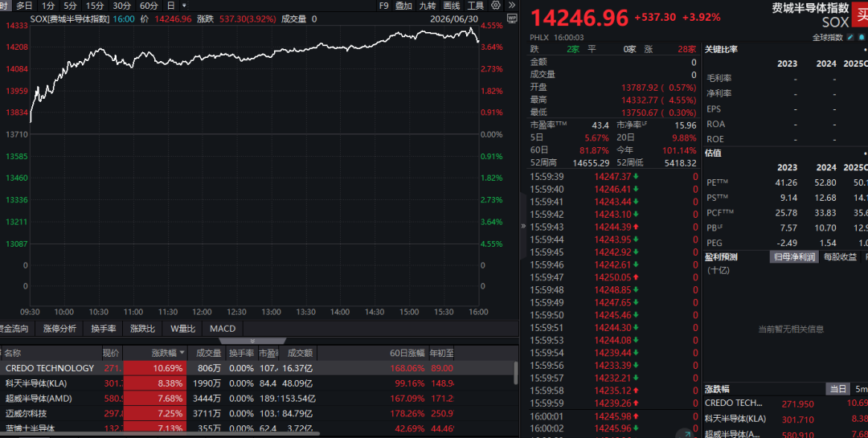Click the 全球指数 link
The height and width of the screenshot is (438, 868).
coord(828,38)
